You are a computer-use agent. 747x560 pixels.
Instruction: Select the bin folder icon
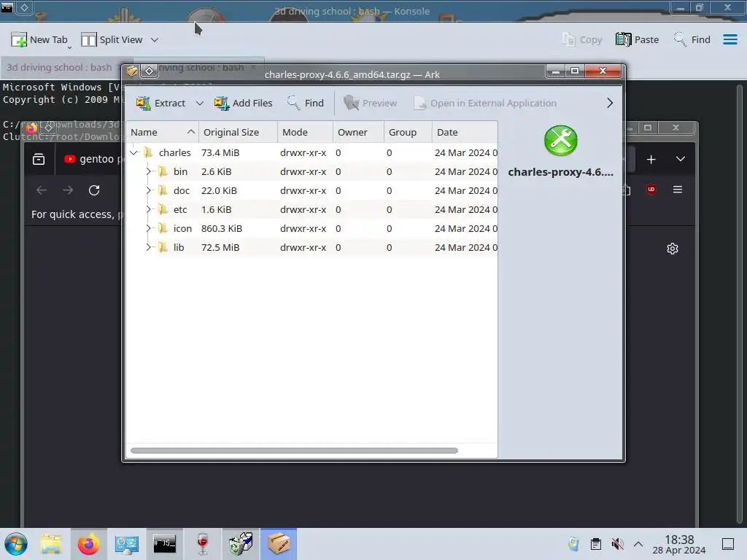[x=163, y=171]
